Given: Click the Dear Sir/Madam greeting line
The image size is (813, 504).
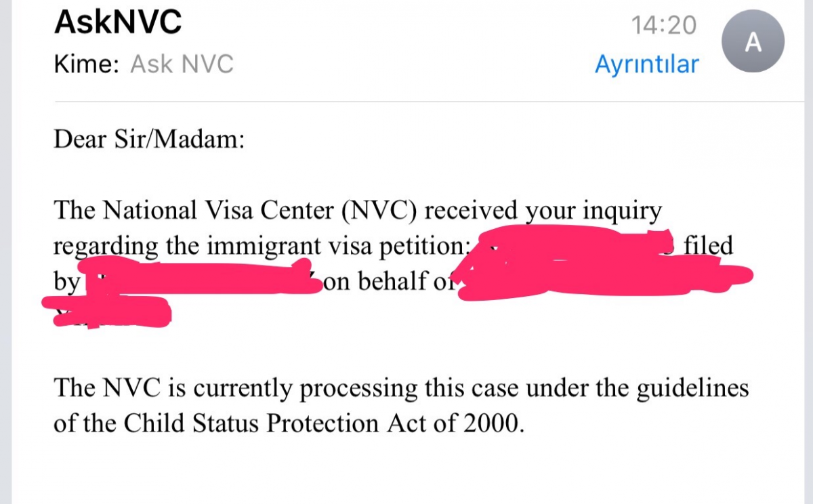Looking at the screenshot, I should [x=148, y=141].
